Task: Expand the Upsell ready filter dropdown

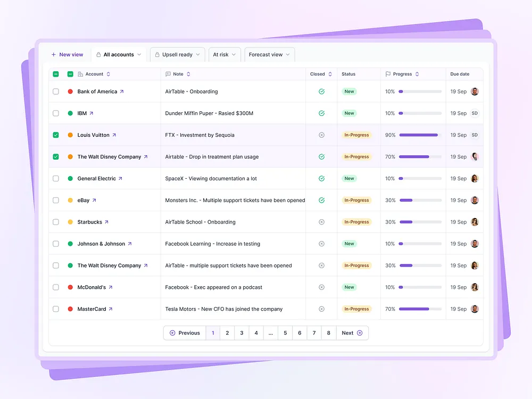Action: tap(197, 54)
